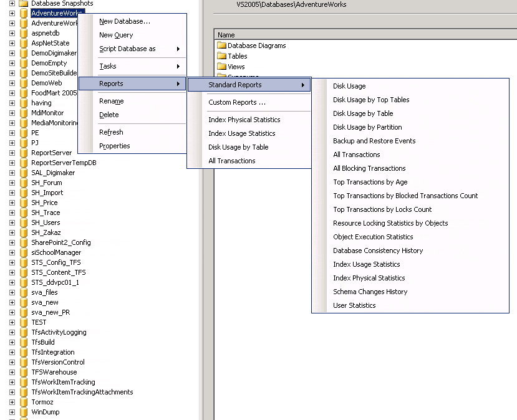Choose Delete in the context menu
This screenshot has width=517, height=420.
[x=133, y=115]
